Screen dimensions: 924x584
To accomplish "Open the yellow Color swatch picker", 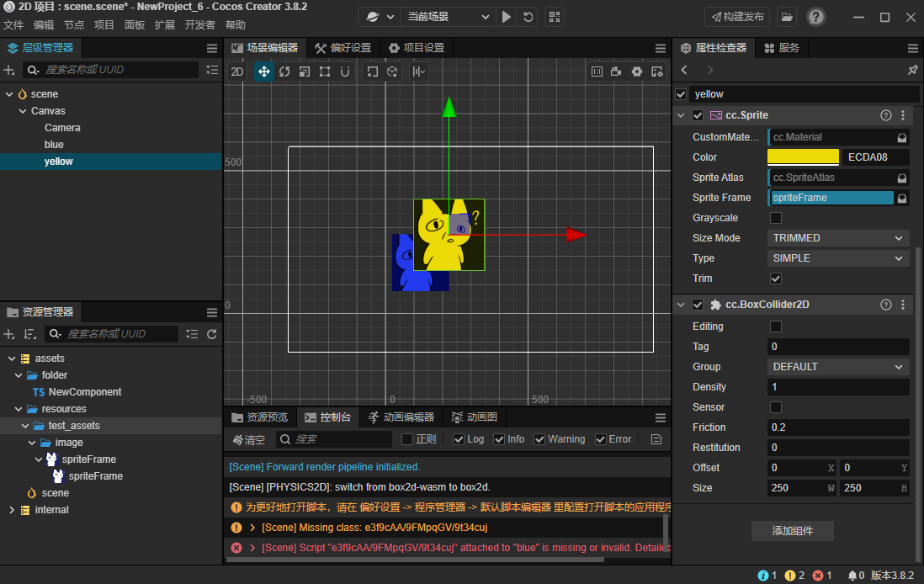I will coord(803,157).
